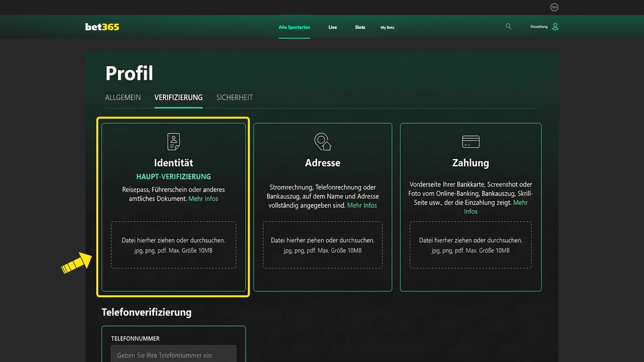The image size is (644, 362).
Task: Click the Adresse location pin icon
Action: tap(322, 141)
